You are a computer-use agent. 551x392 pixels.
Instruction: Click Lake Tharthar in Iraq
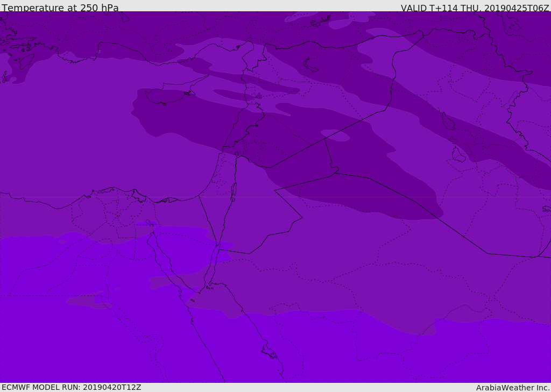448,122
